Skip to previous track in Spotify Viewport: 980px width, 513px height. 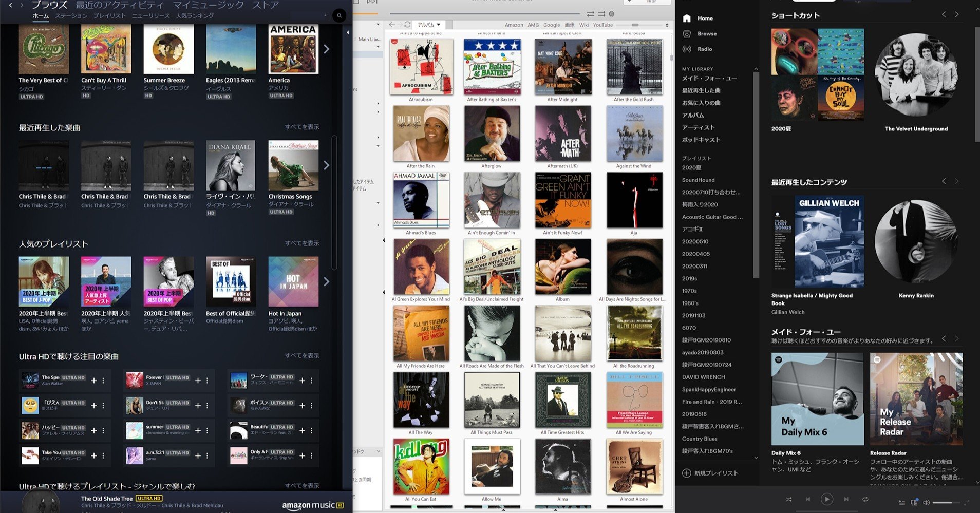click(808, 499)
